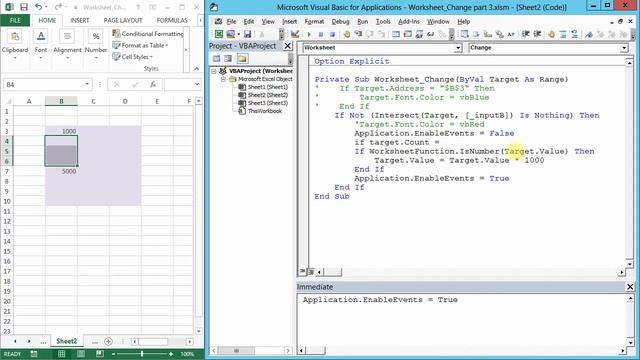This screenshot has height=360, width=640.
Task: Save the VBA project with the disk icon
Action: (247, 34)
